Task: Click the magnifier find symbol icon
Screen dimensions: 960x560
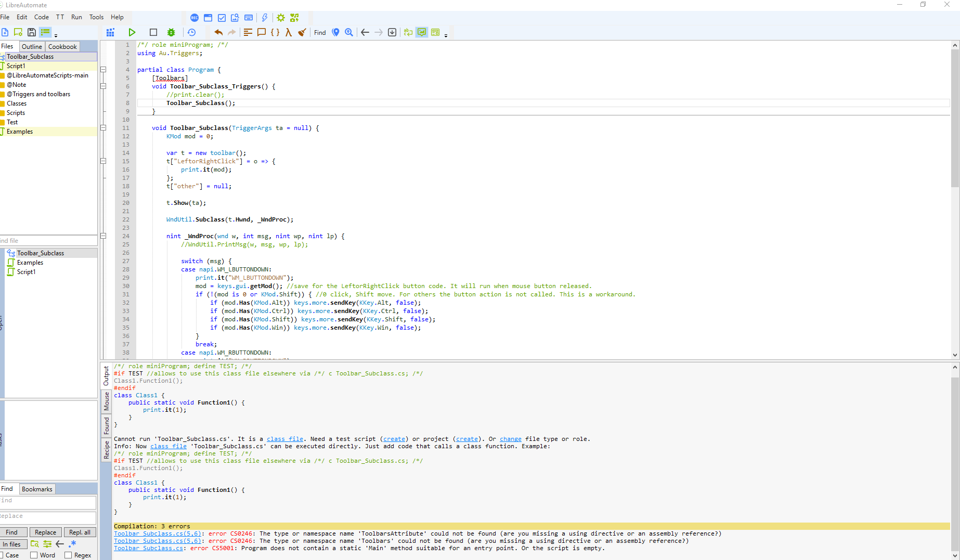Action: 349,32
